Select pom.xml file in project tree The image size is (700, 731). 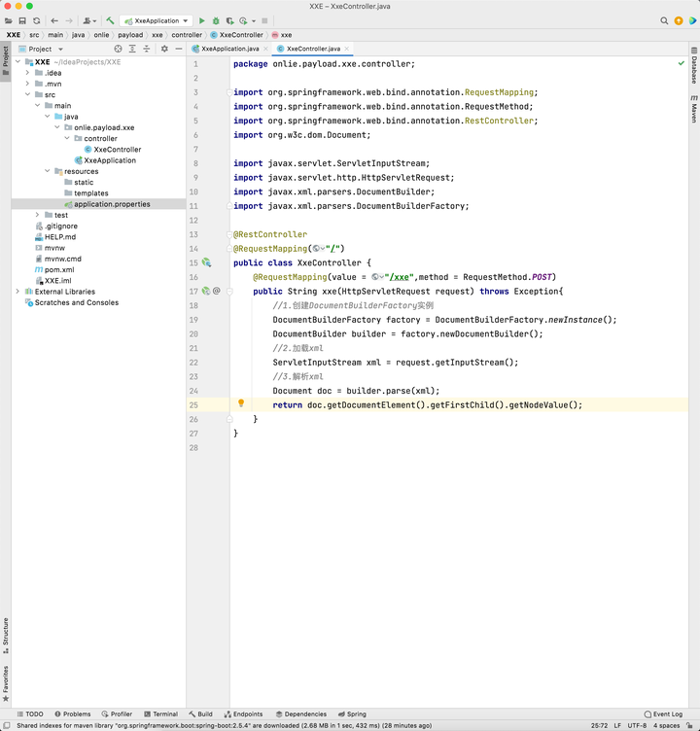point(59,269)
